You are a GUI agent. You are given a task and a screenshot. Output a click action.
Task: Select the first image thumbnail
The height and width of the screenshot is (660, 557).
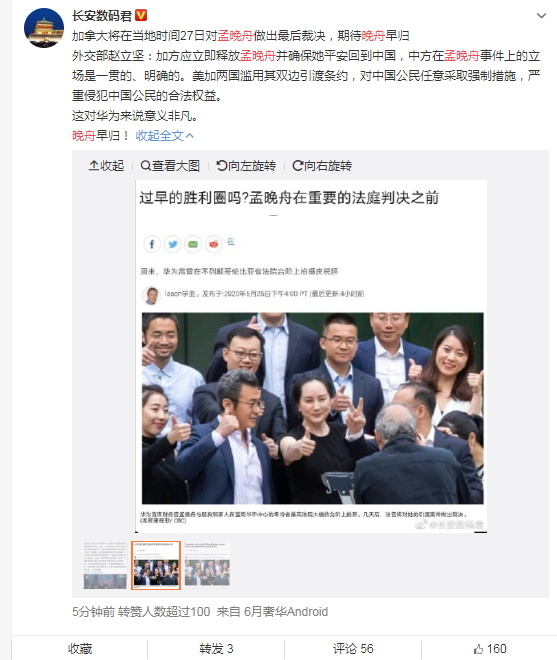[x=105, y=565]
